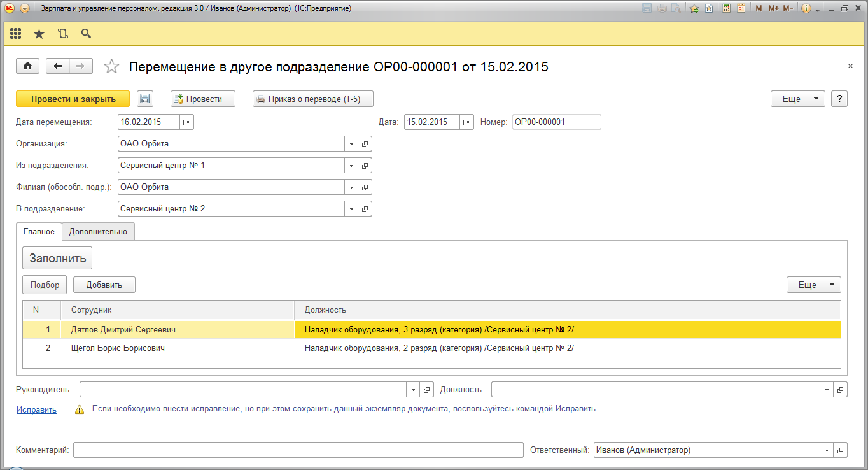Click the Сервисный центр № 2 field

(x=231, y=209)
